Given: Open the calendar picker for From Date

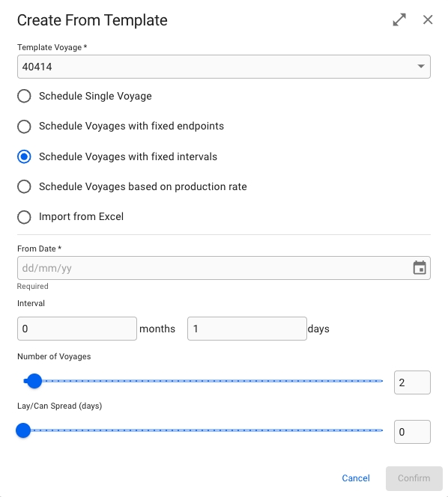Looking at the screenshot, I should (x=420, y=268).
